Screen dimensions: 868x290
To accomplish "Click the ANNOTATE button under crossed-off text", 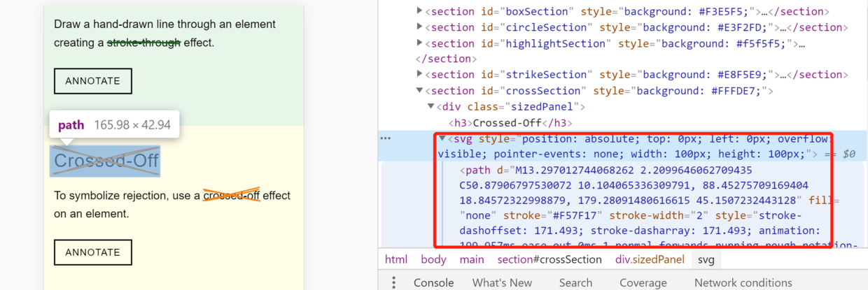I will (x=93, y=252).
